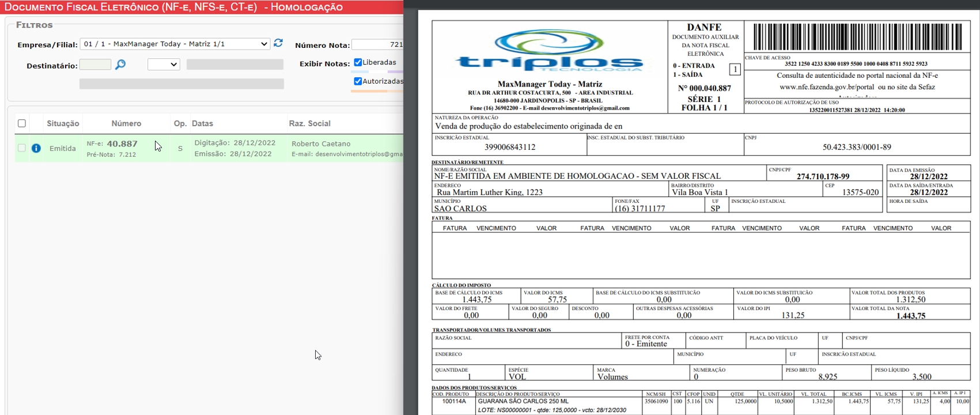Image resolution: width=980 pixels, height=415 pixels.
Task: Click the Emitida status cell
Action: pyautogui.click(x=62, y=148)
